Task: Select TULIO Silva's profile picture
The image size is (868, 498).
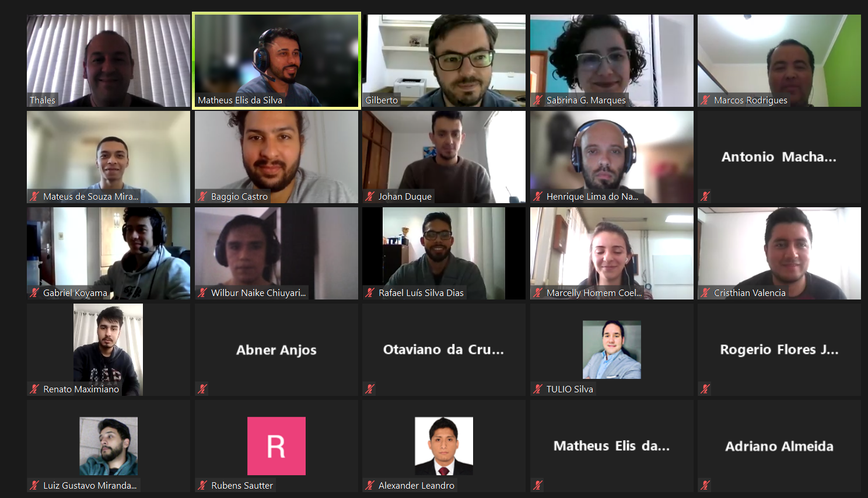Action: coord(612,350)
